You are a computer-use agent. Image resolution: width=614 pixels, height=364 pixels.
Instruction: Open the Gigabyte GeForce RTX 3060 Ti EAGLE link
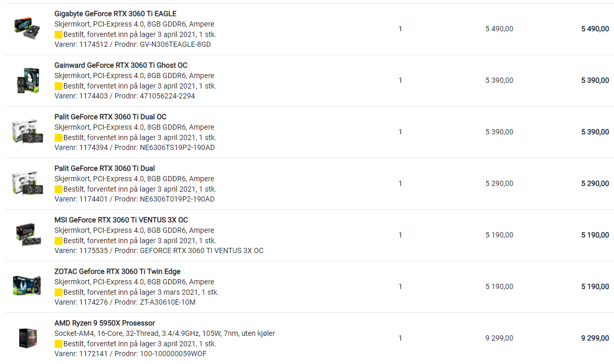(115, 14)
